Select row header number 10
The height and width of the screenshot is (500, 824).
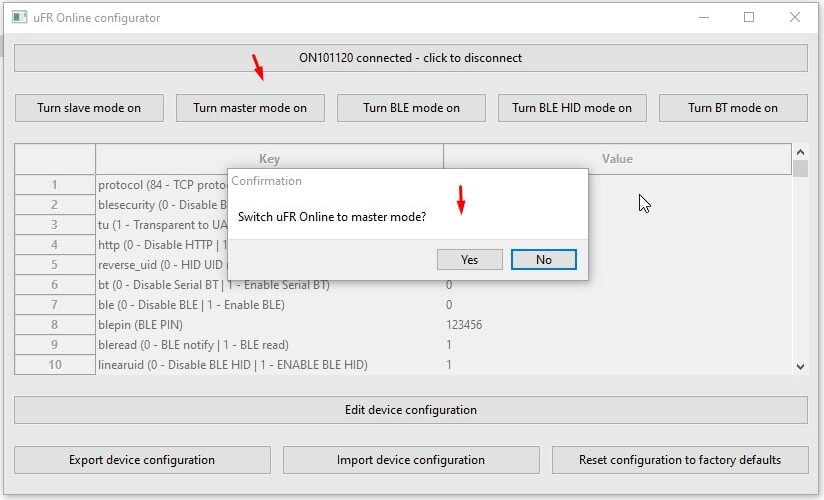pyautogui.click(x=55, y=365)
